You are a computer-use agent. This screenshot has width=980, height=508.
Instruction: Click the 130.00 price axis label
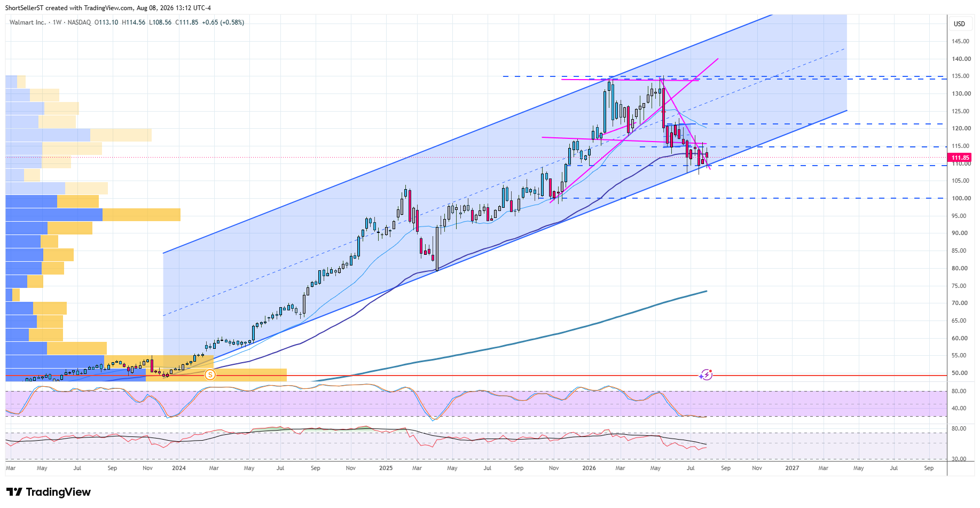(x=960, y=93)
